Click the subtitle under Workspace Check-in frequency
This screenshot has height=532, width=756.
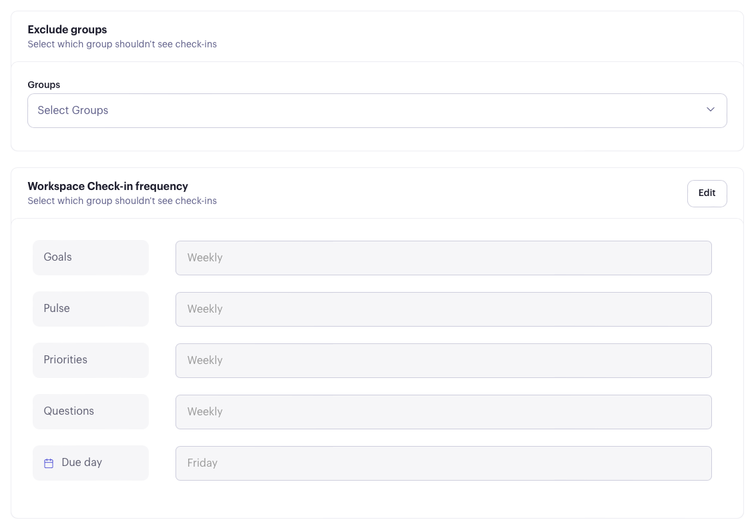tap(122, 201)
